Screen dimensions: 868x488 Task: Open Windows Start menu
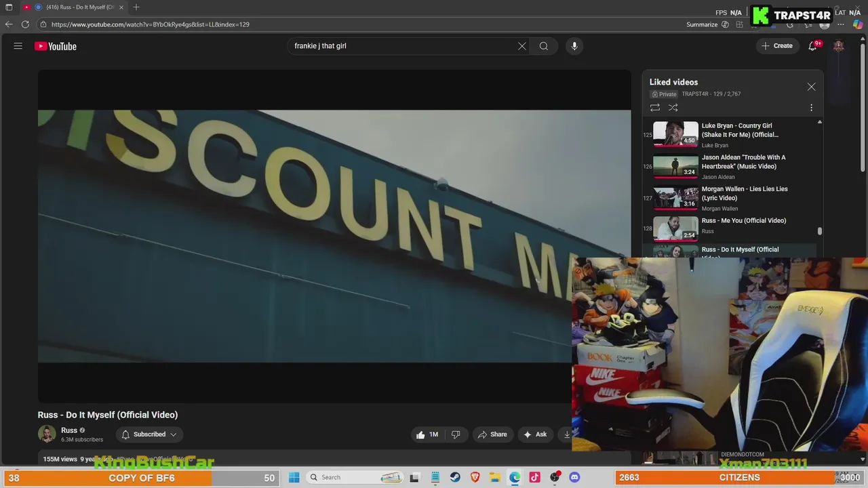(x=294, y=477)
